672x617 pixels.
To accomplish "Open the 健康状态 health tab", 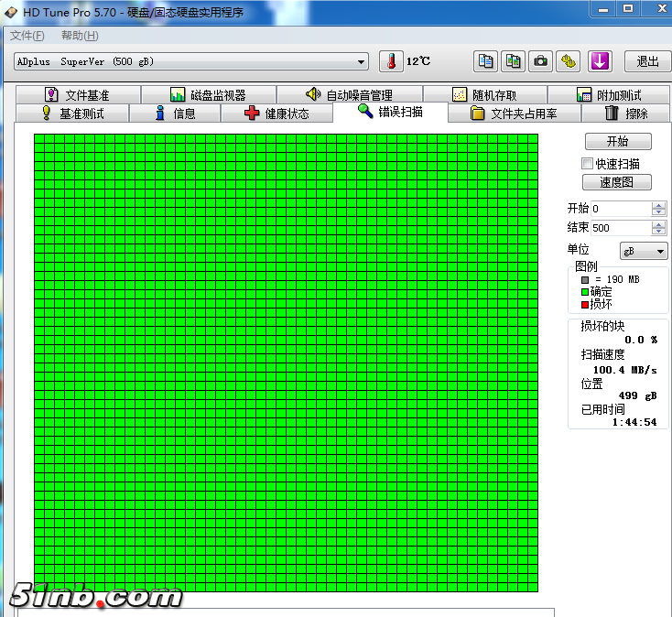I will (276, 114).
